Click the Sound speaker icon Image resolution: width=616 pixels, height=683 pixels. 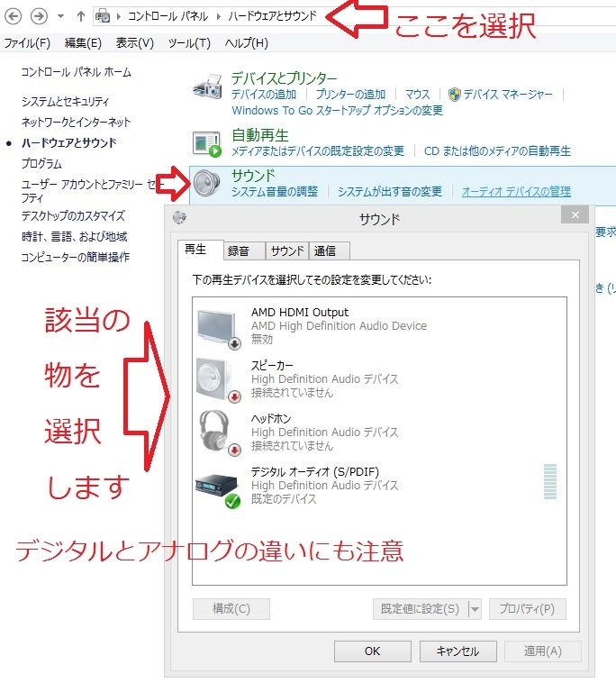tap(207, 183)
